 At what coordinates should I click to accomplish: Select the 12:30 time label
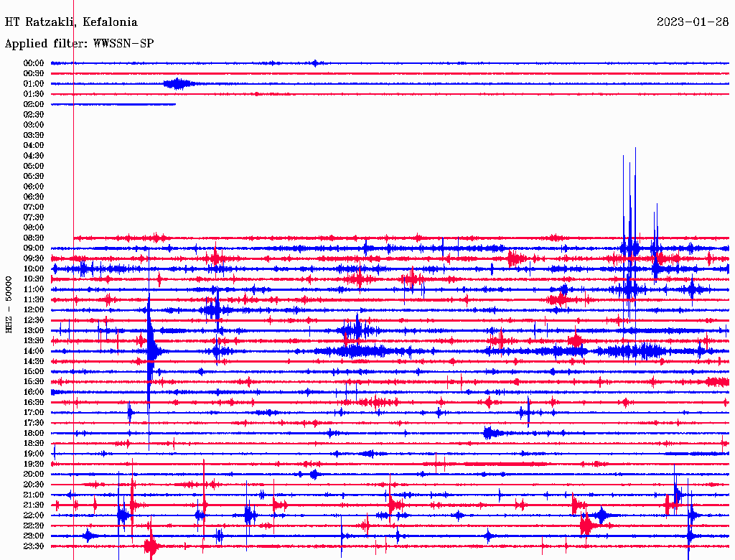34,320
